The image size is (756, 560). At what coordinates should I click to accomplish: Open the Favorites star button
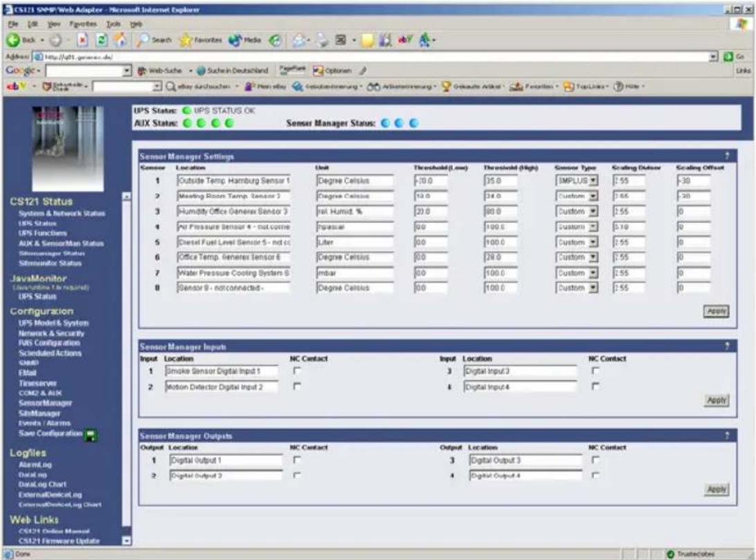[x=200, y=40]
